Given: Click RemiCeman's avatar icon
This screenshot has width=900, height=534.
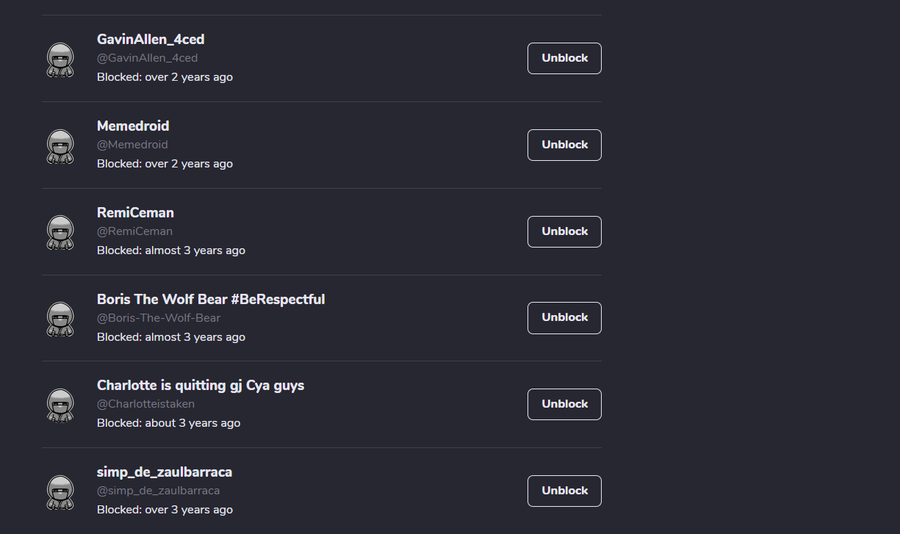Looking at the screenshot, I should [61, 232].
